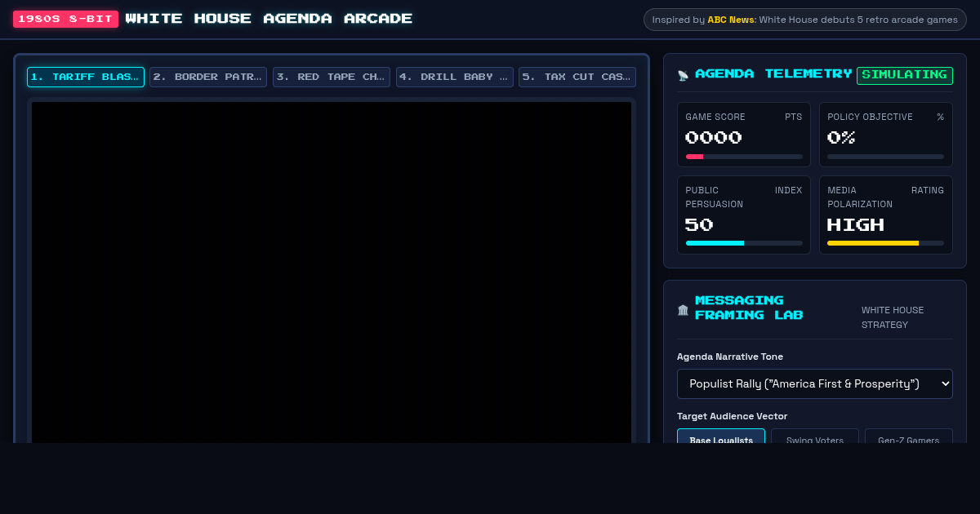Click the PTS unit label

pos(794,117)
